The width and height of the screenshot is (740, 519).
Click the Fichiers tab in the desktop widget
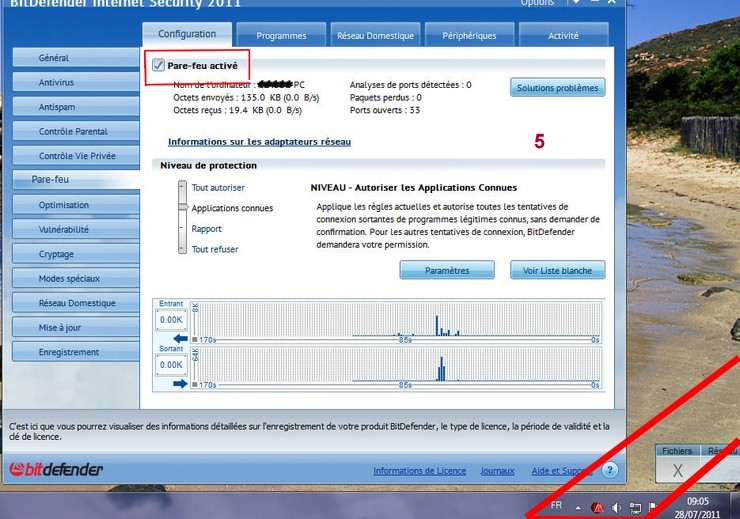click(x=677, y=451)
